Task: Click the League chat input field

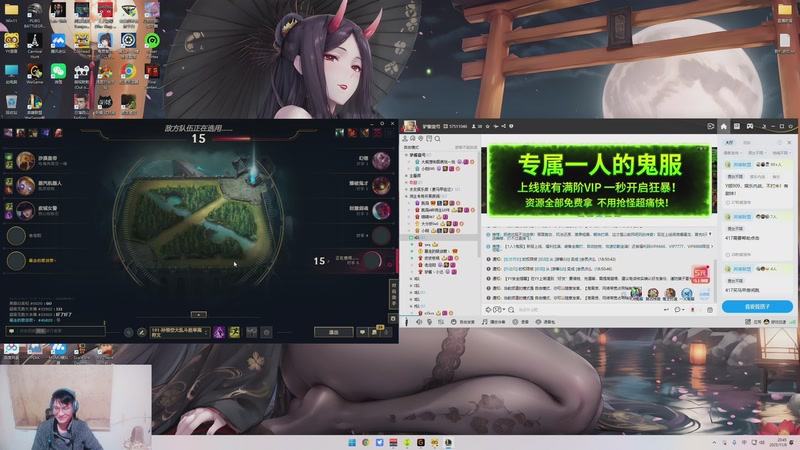Action: (54, 331)
